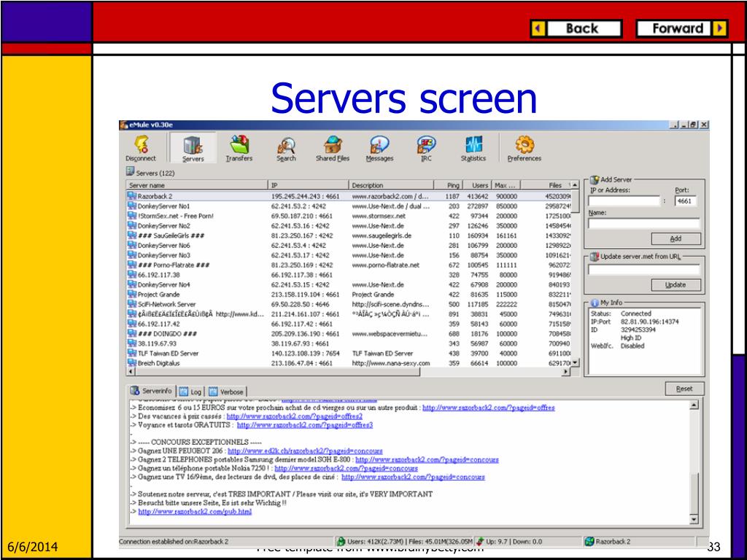Click the Update server.met group icon
Viewport: 747px width, 560px height.
[595, 257]
